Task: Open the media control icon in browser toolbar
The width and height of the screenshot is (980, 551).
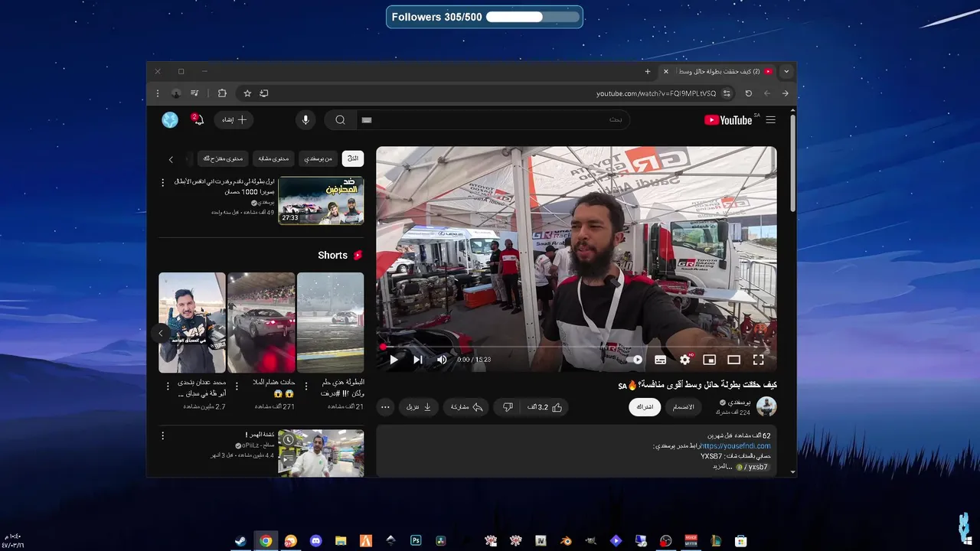Action: coord(194,93)
